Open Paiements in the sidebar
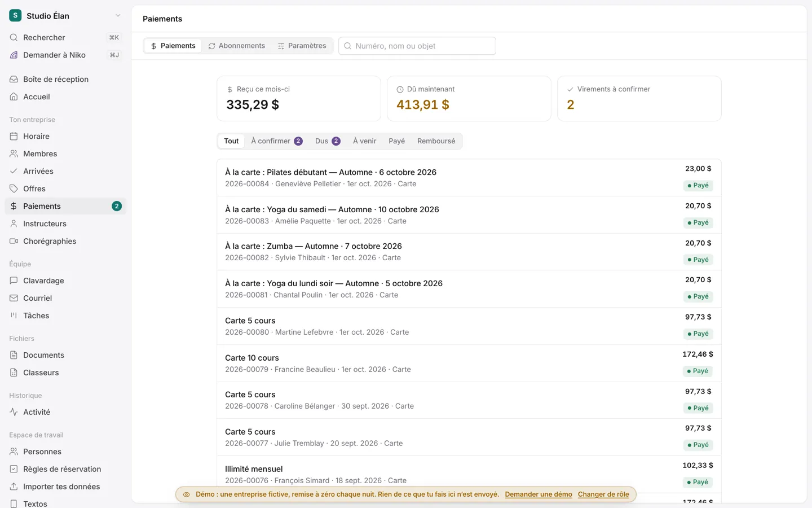The image size is (812, 508). [x=65, y=206]
